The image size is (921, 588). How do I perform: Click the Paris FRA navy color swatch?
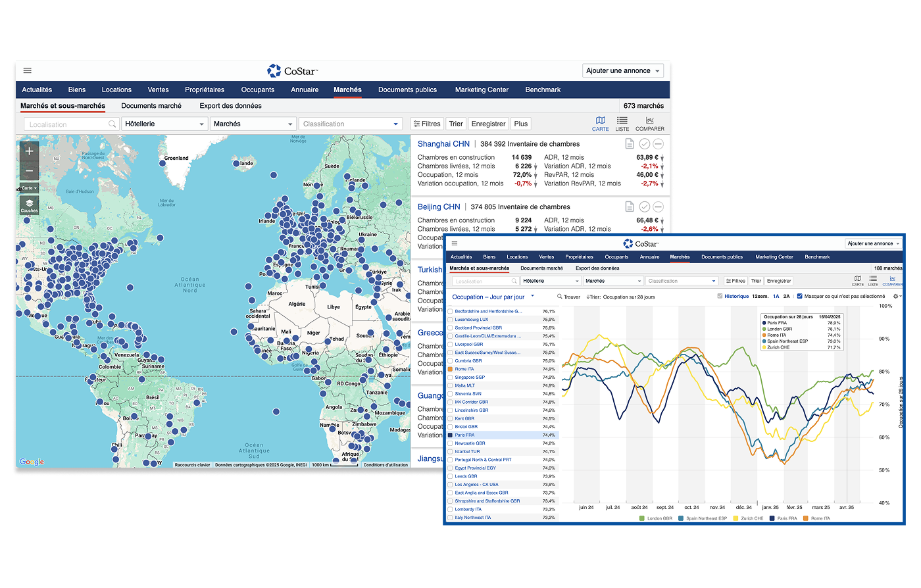(450, 435)
